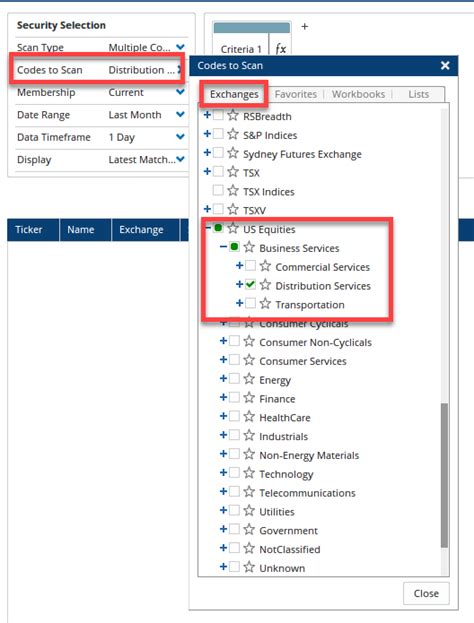Switch to the Favorites tab

click(x=296, y=94)
